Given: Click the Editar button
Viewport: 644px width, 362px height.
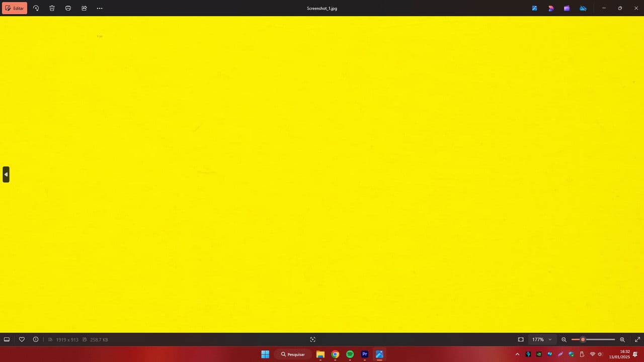Looking at the screenshot, I should (15, 9).
